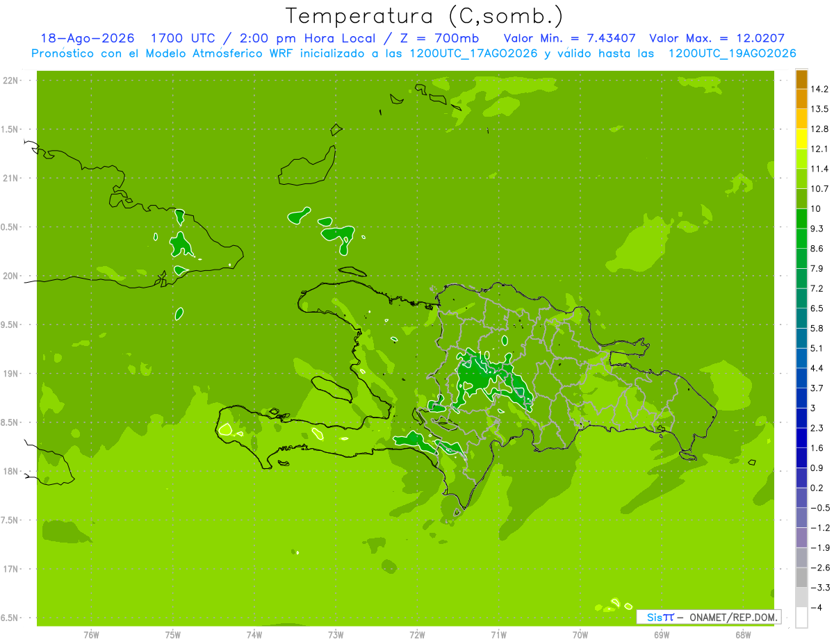Pick the blue swatch between 3.7 and 4.4

tap(801, 379)
